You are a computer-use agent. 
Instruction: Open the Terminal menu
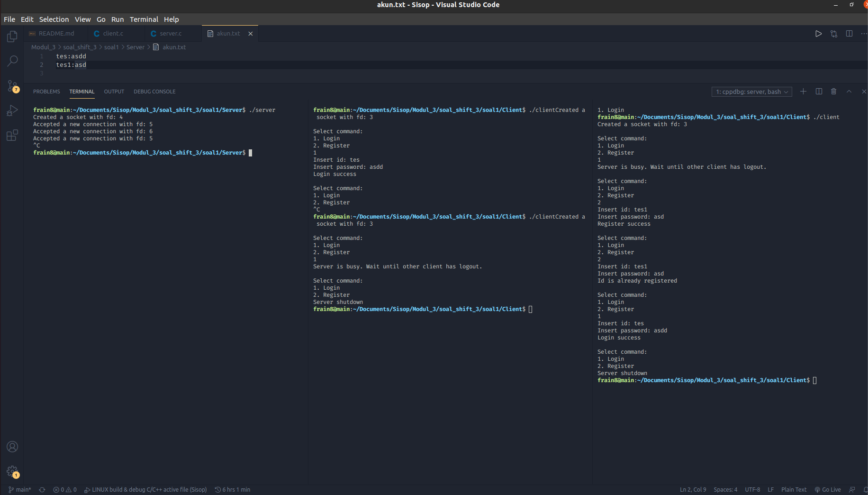(144, 19)
